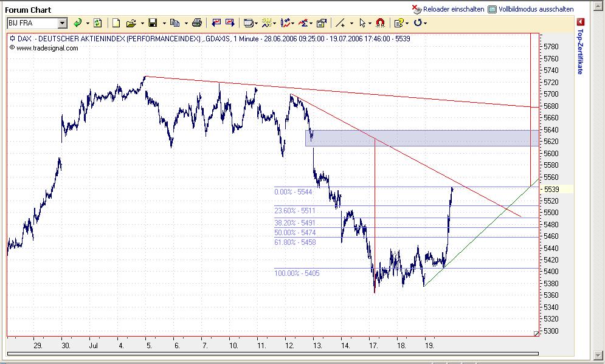
Task: Click the 19. date axis label
Action: click(x=429, y=346)
